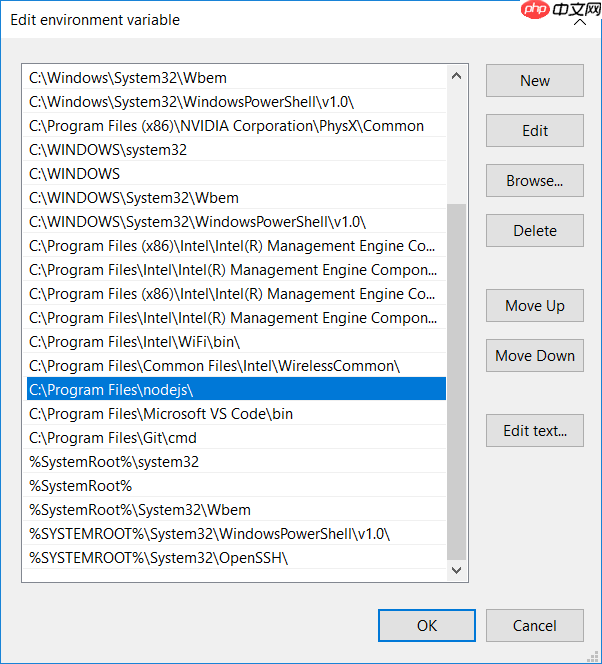Viewport: 602px width, 664px height.
Task: Select the %SystemRoot%\System32\Wbem entry
Action: 236,510
